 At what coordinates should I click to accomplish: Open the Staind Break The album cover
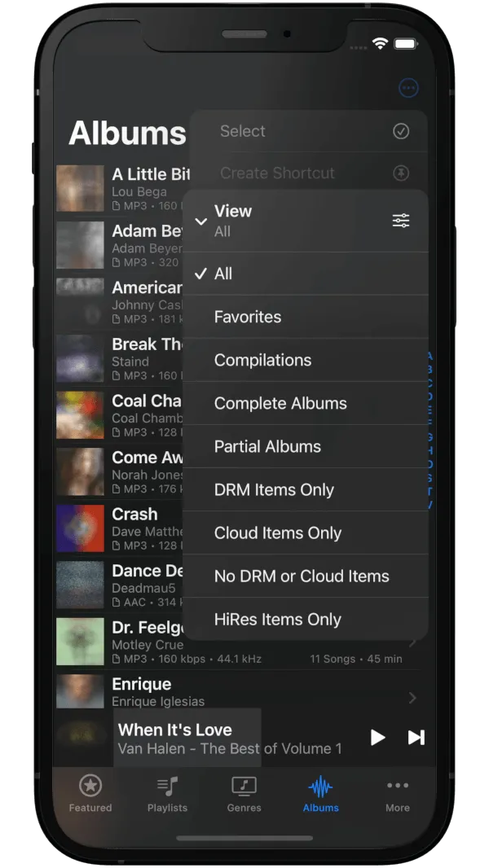click(81, 358)
